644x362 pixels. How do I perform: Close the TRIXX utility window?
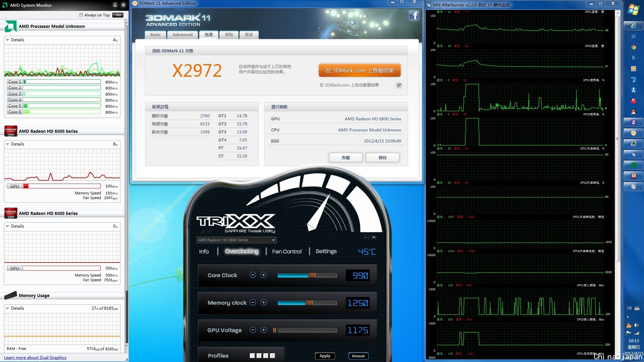click(x=374, y=237)
